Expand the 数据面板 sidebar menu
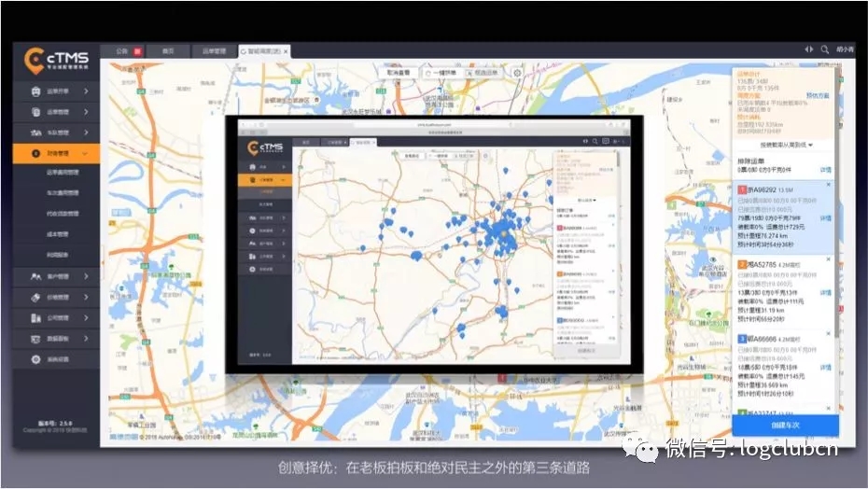 click(x=86, y=339)
